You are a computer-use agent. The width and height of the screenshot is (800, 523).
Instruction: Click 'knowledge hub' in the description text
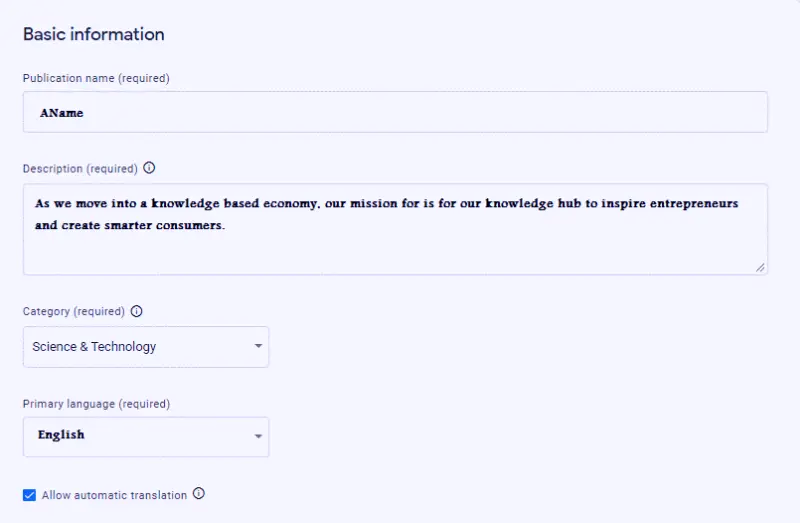(533, 203)
